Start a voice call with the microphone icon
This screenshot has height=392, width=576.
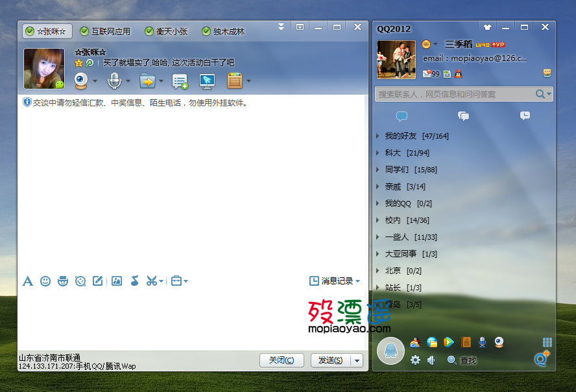[x=114, y=81]
